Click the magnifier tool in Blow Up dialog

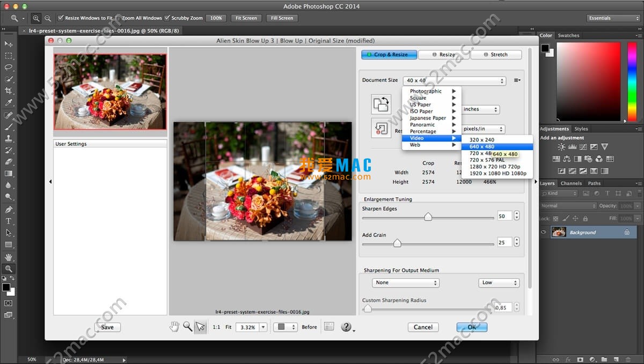187,326
